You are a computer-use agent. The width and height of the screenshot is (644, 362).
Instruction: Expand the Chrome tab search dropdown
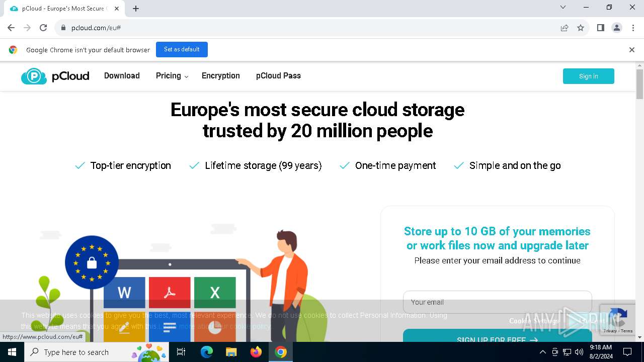tap(563, 8)
